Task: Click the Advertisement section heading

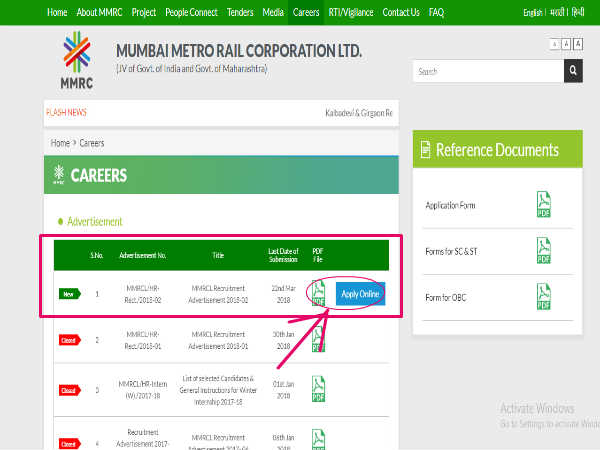Action: point(95,222)
